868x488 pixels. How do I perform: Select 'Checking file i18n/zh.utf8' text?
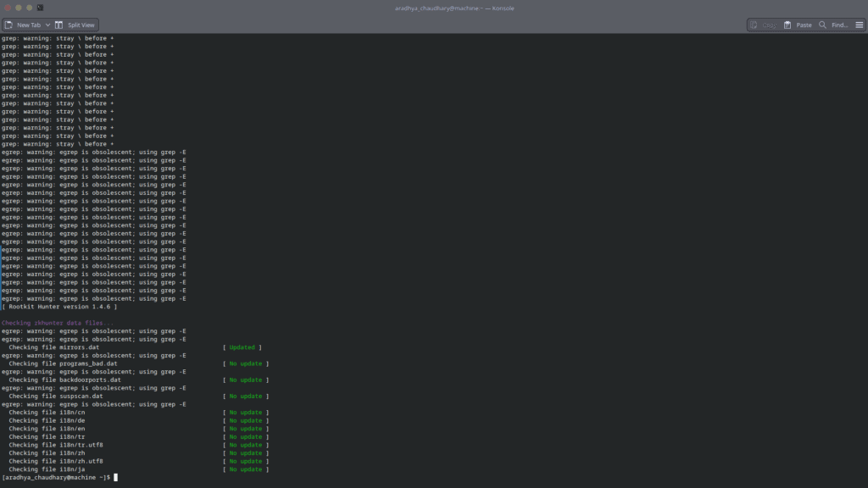(x=56, y=461)
